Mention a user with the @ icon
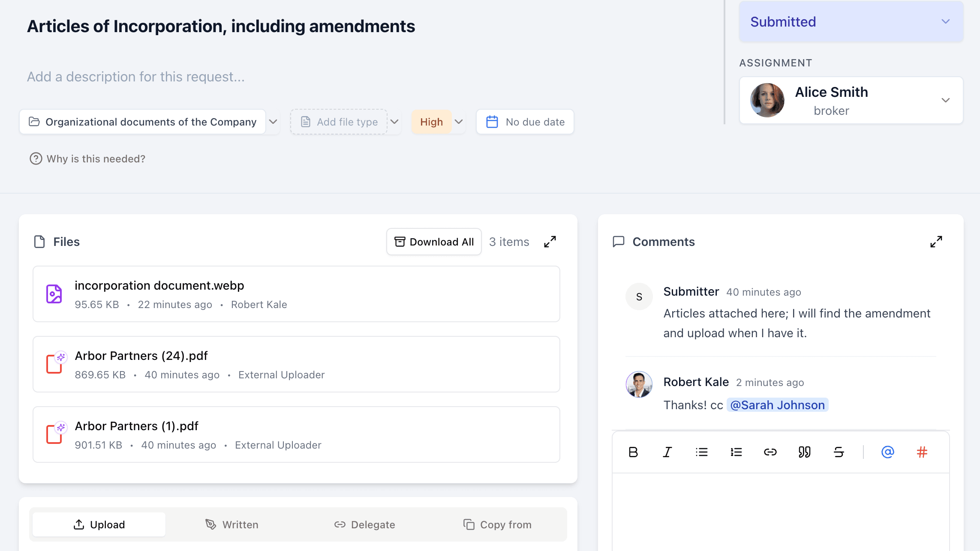 coord(887,452)
